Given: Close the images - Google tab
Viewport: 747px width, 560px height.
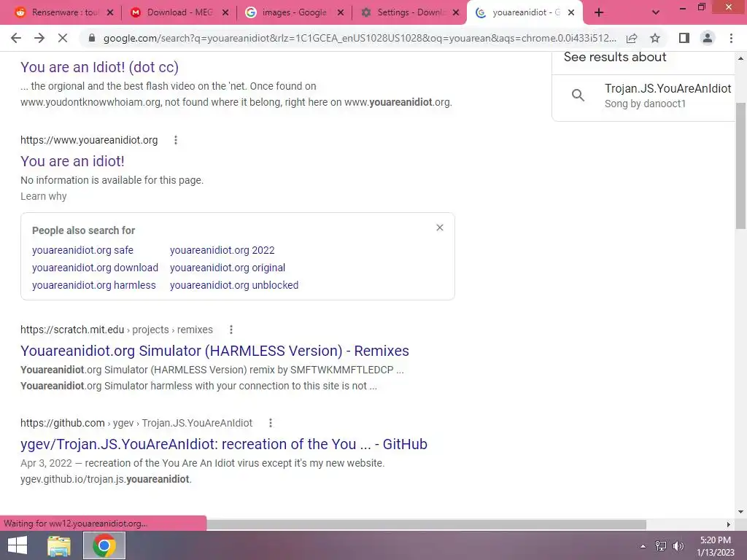Looking at the screenshot, I should point(341,13).
